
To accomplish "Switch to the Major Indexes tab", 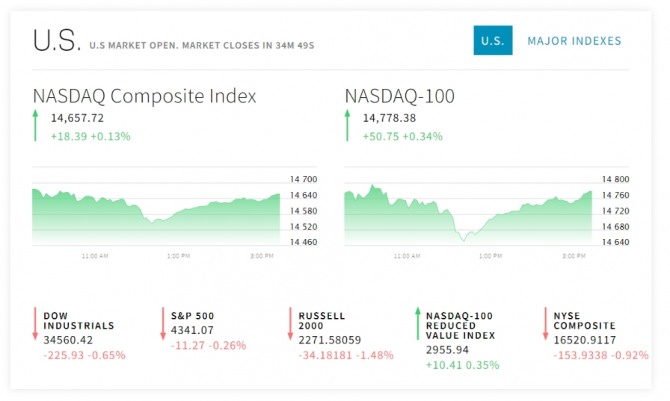I will pos(574,41).
